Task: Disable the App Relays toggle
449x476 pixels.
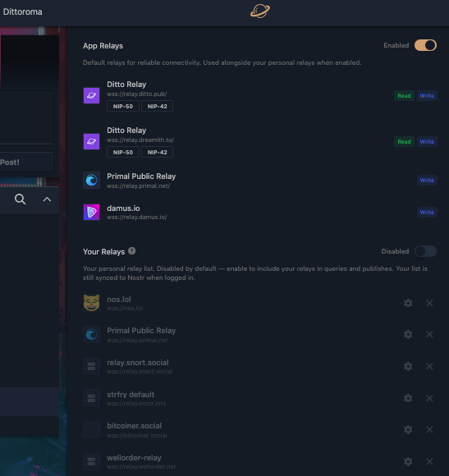Action: click(425, 45)
